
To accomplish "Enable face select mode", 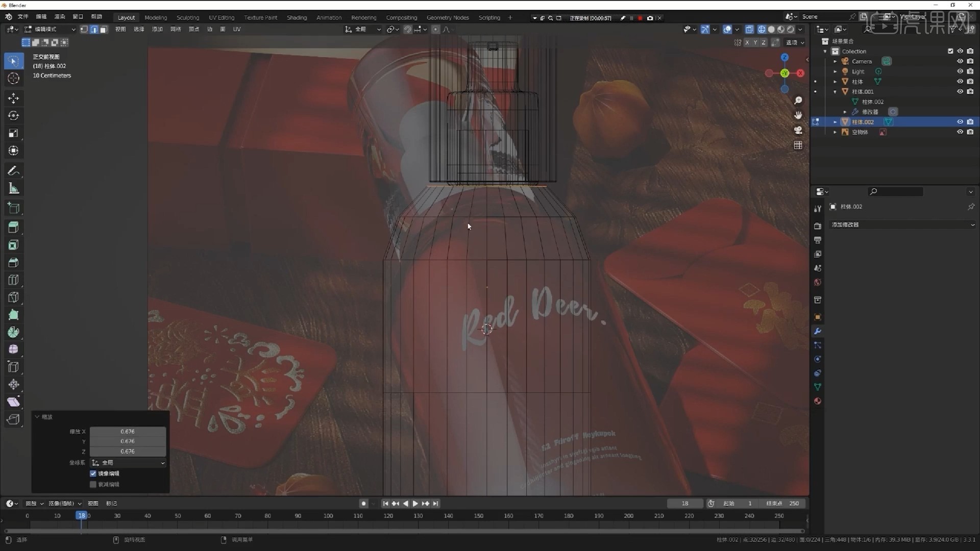I will pos(104,30).
